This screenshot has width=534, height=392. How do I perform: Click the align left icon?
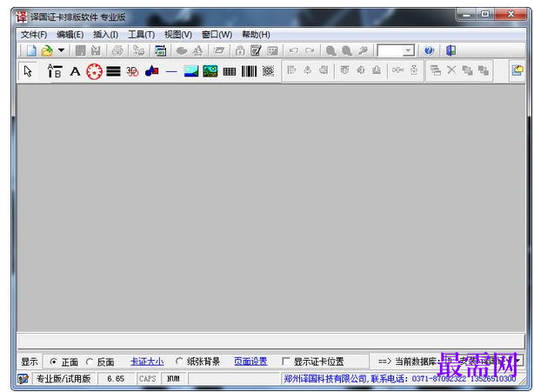coord(291,70)
